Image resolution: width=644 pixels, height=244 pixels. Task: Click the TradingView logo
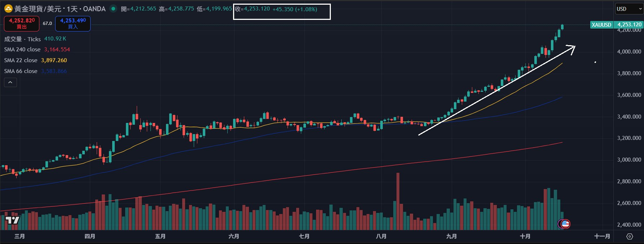[x=12, y=220]
